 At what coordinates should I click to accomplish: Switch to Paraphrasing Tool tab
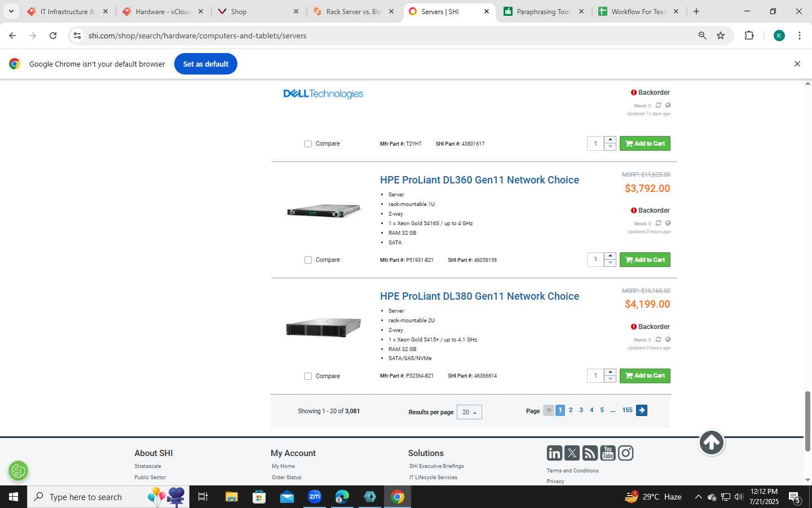pos(544,11)
